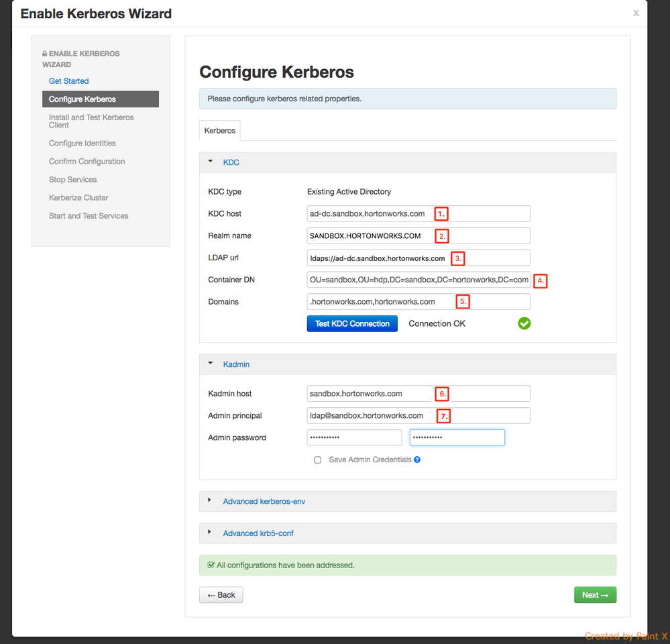The image size is (670, 644).
Task: Close the Kerberos wizard with the X
Action: [636, 13]
